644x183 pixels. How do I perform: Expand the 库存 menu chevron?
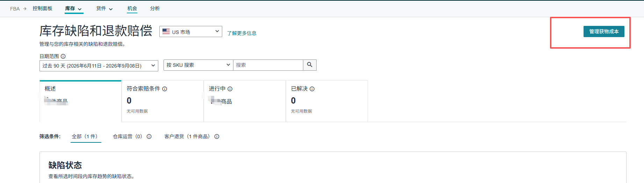80,9
